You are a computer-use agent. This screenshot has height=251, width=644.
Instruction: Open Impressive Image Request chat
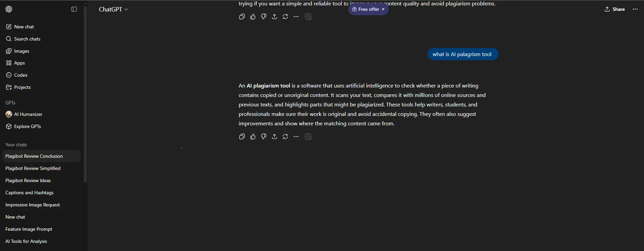[x=41, y=205]
